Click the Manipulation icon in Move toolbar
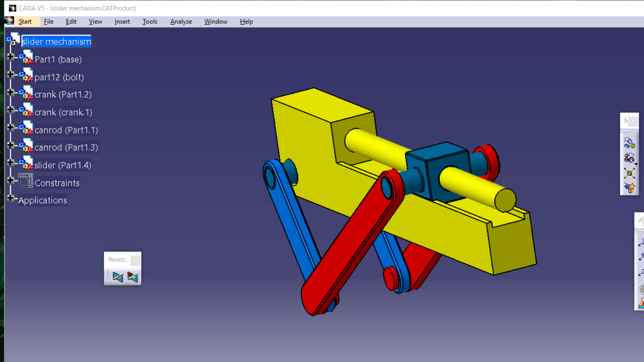 (x=629, y=143)
